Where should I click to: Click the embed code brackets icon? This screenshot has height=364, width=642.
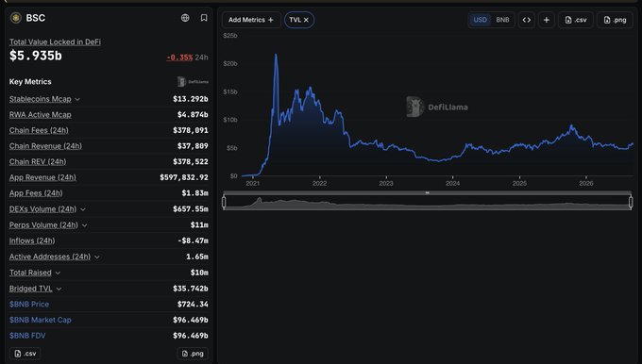[527, 20]
